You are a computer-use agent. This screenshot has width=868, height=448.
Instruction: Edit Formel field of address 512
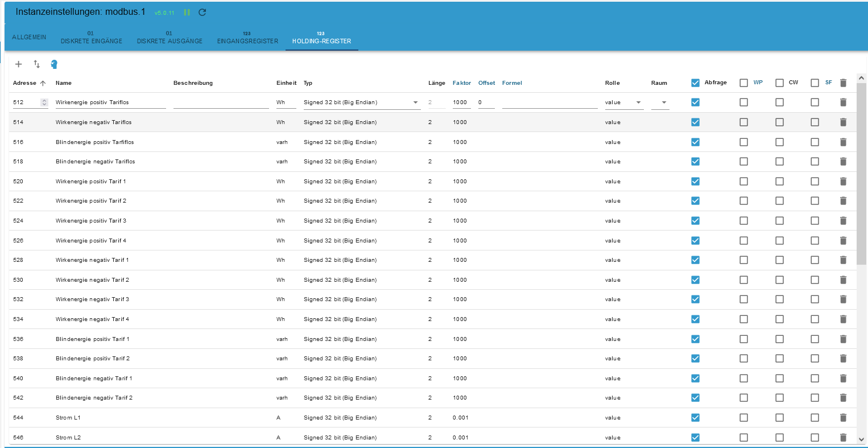[x=549, y=102]
